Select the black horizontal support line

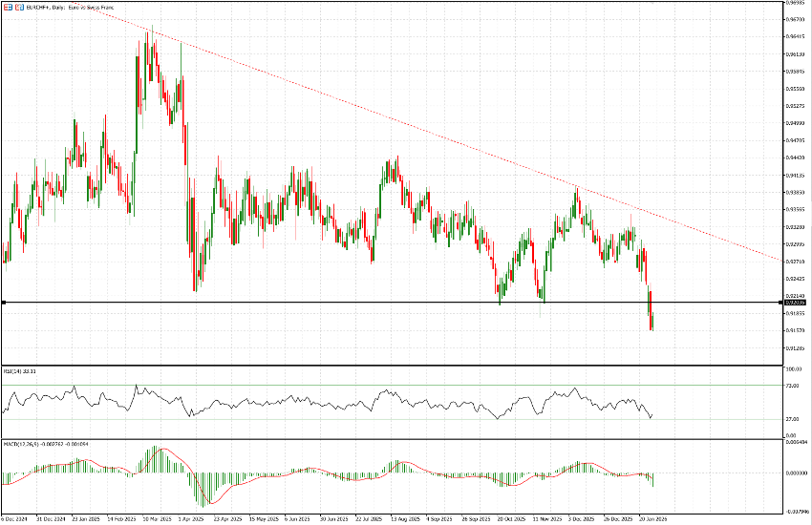pos(287,303)
